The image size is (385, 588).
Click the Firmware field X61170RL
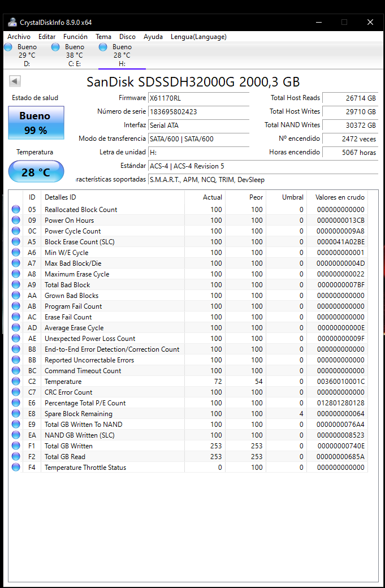point(198,98)
